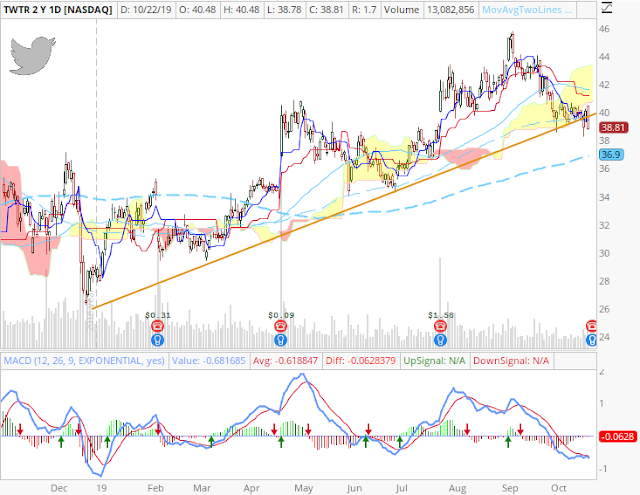
Task: Open the chart drawing tools icon
Action: [607, 8]
